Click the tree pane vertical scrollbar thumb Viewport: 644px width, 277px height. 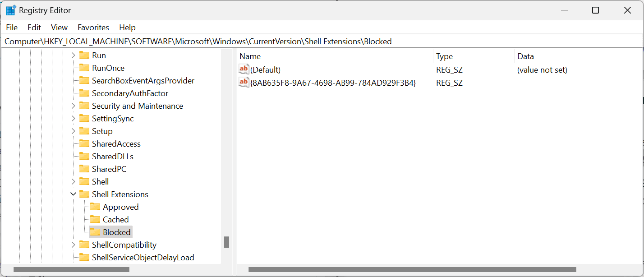pyautogui.click(x=227, y=242)
